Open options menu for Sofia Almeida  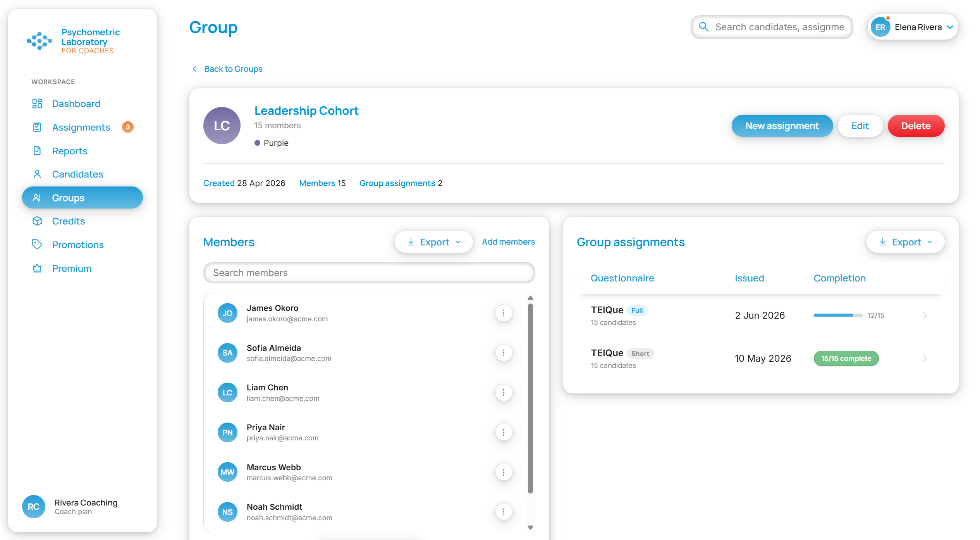[x=504, y=353]
